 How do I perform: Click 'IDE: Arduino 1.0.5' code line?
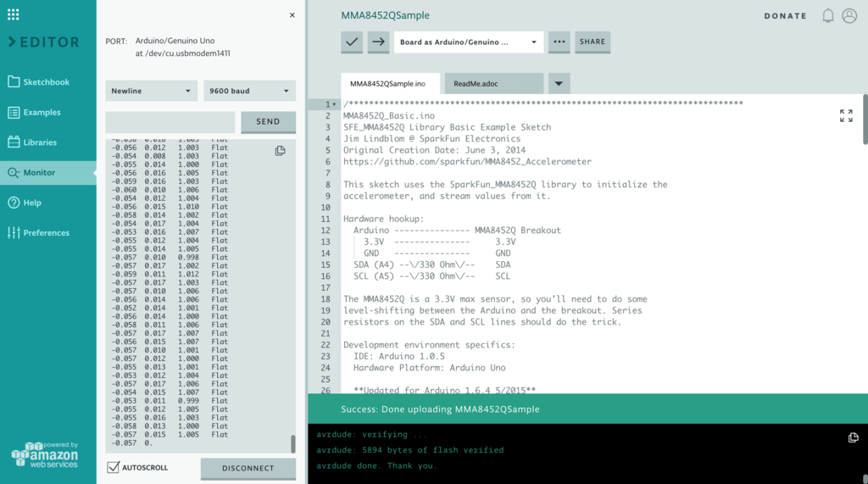399,356
